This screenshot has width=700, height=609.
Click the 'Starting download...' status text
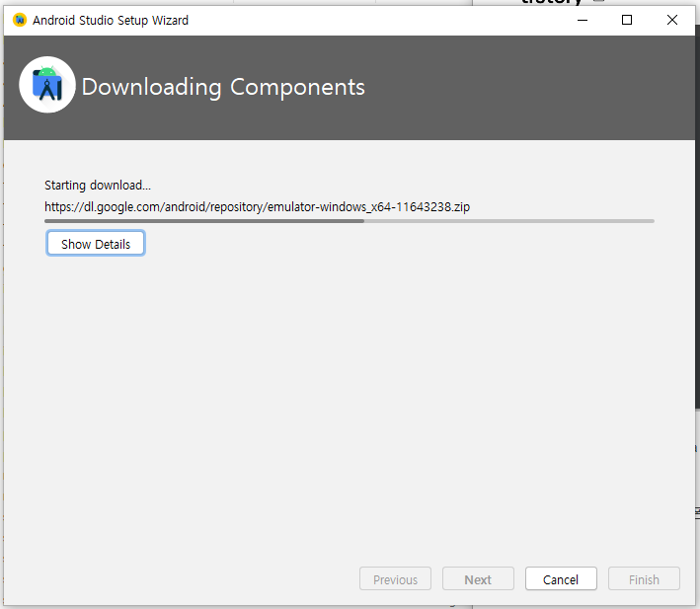pyautogui.click(x=98, y=186)
